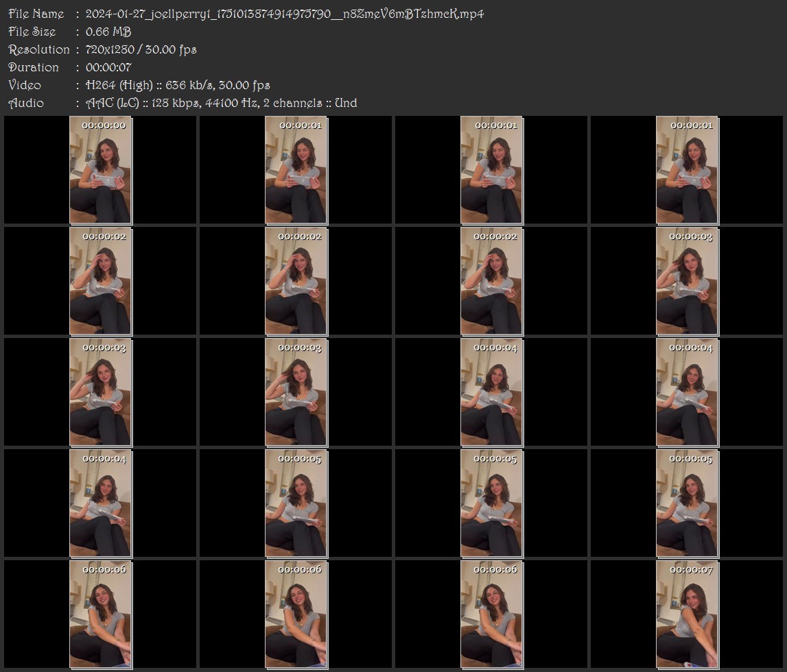Screen dimensions: 787x672
Task: Select the first of three 00:00:01 thumbnails
Action: [x=296, y=169]
